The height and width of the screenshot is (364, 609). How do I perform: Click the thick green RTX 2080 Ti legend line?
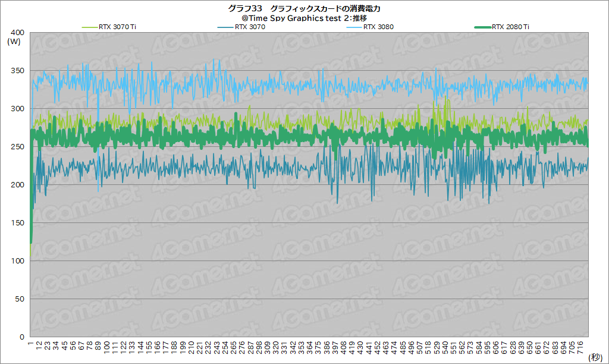[x=483, y=27]
